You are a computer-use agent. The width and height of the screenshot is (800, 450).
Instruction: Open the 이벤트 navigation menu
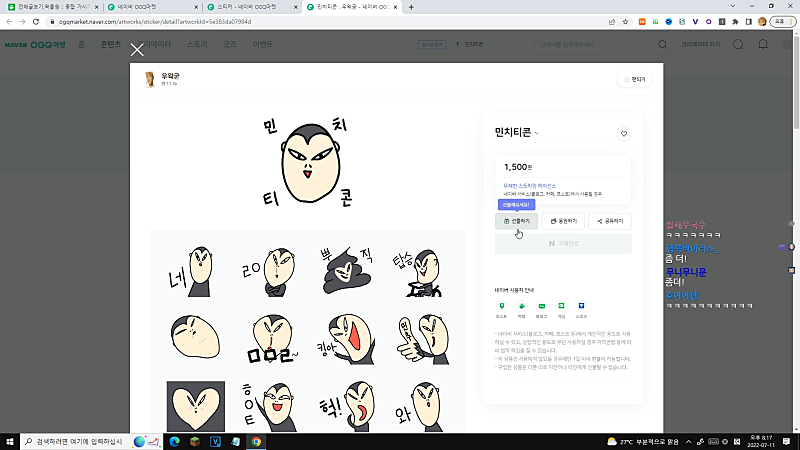(x=262, y=44)
